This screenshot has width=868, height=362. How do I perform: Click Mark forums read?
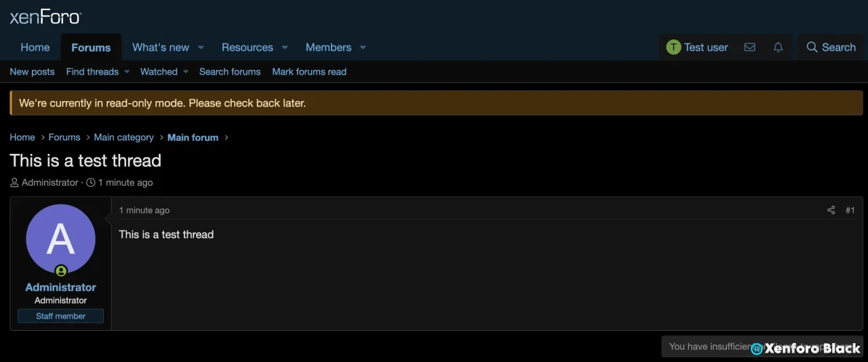(x=309, y=72)
